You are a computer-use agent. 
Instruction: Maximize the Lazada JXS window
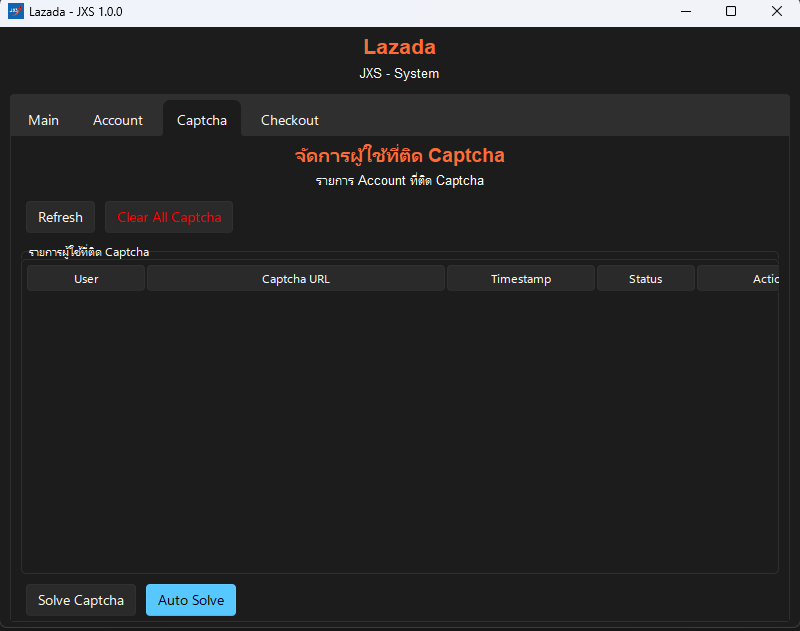click(x=731, y=12)
